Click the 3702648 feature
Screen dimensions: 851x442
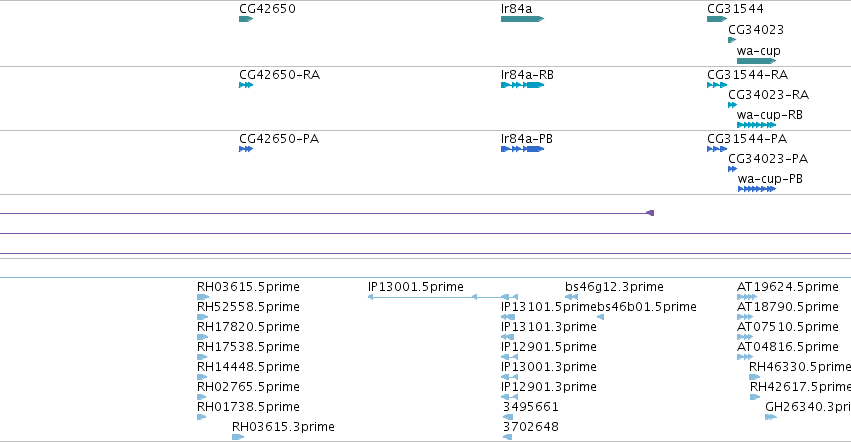tap(507, 437)
